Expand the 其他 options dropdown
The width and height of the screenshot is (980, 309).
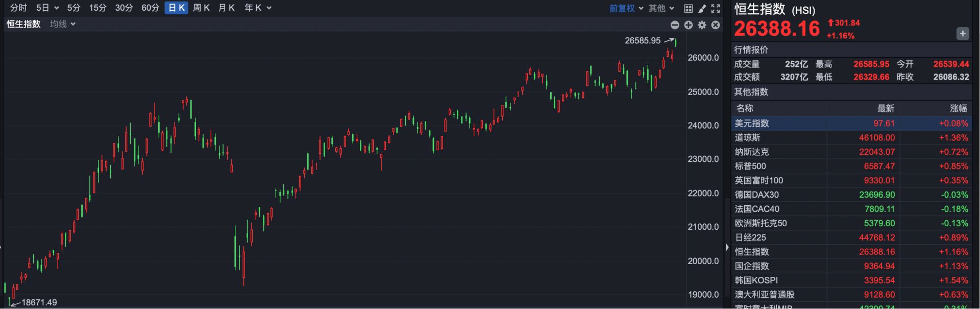click(661, 8)
